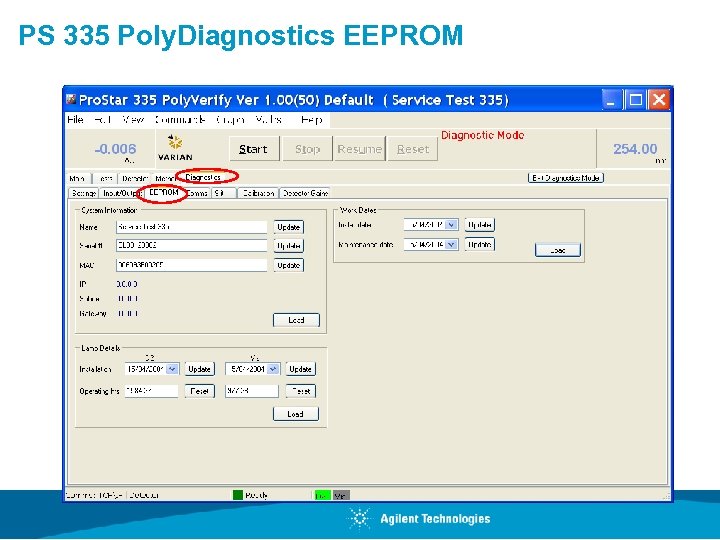Open the Graph menu
This screenshot has width=720, height=540.
coord(230,120)
